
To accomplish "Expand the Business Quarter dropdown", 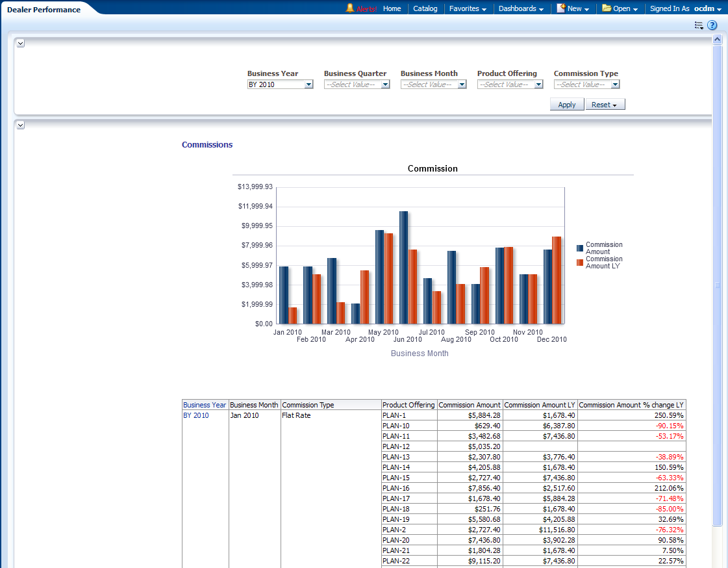I will pyautogui.click(x=385, y=84).
